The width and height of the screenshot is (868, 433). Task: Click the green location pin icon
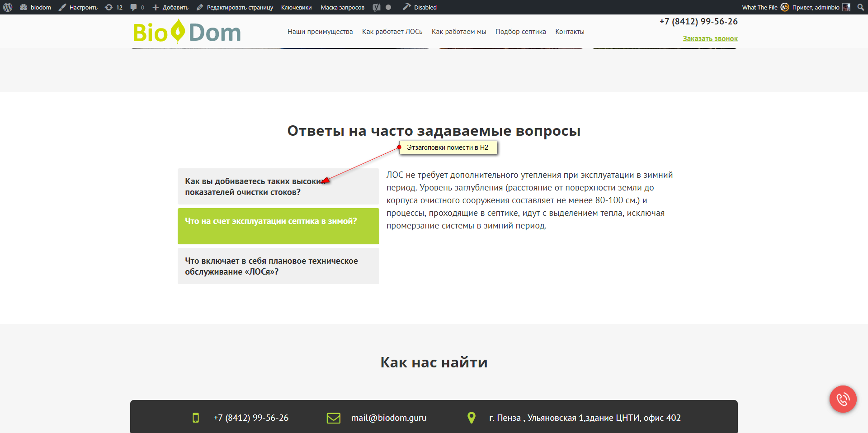click(472, 418)
